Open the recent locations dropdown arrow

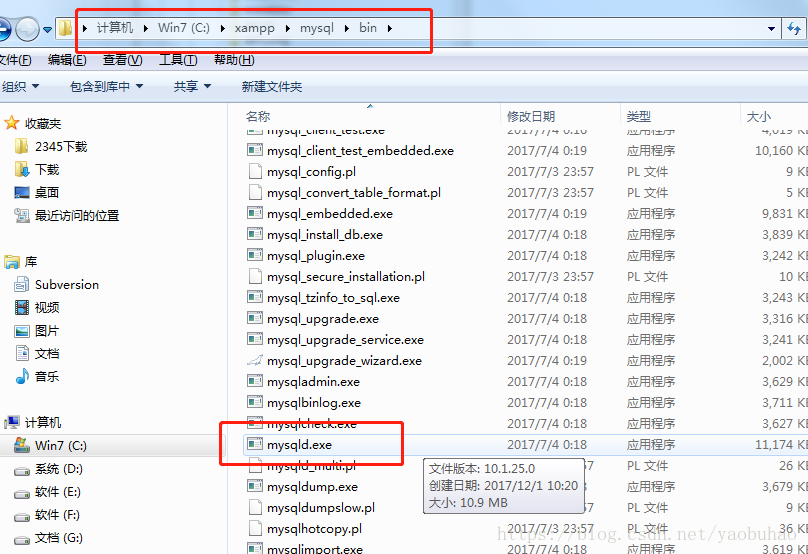coord(47,29)
